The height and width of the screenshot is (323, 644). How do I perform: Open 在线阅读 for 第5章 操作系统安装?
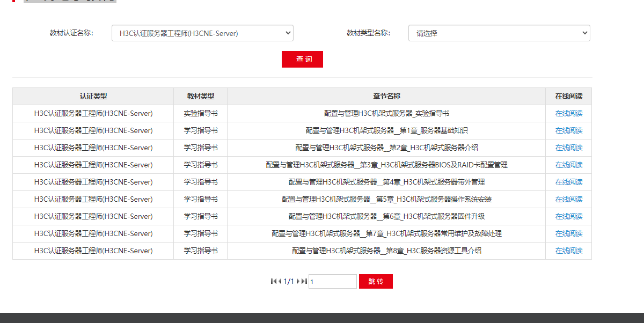(x=569, y=199)
